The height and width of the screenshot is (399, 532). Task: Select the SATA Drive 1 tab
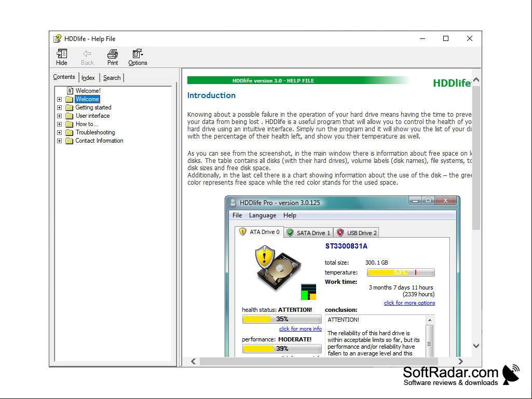click(308, 233)
